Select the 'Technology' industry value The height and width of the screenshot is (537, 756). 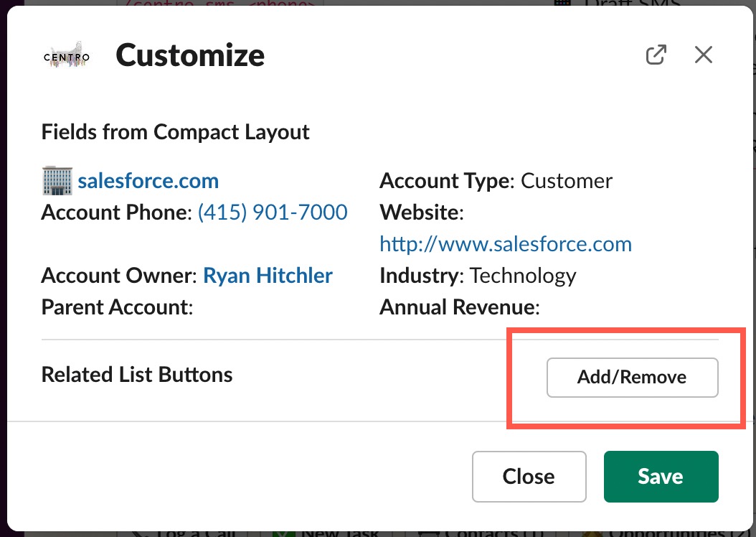click(523, 276)
